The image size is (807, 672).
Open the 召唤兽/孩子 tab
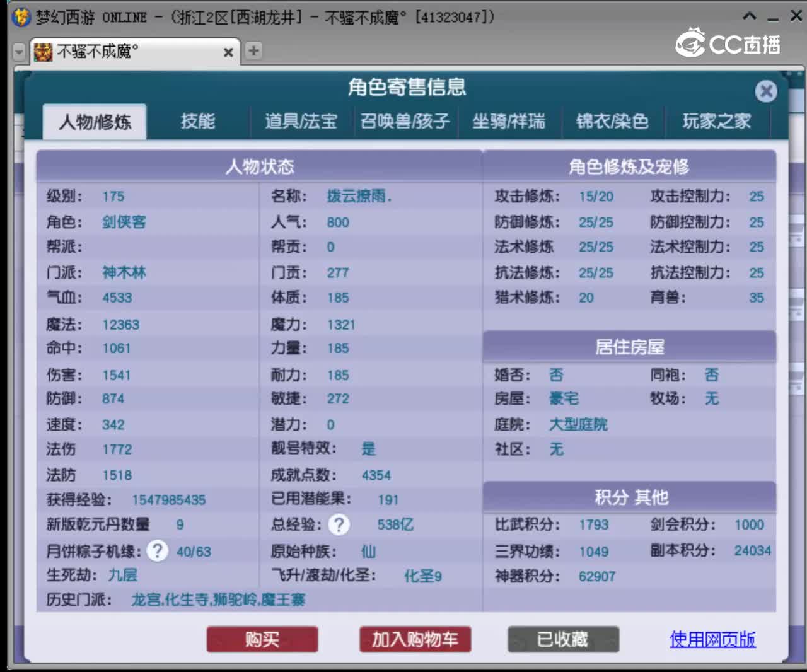coord(405,121)
